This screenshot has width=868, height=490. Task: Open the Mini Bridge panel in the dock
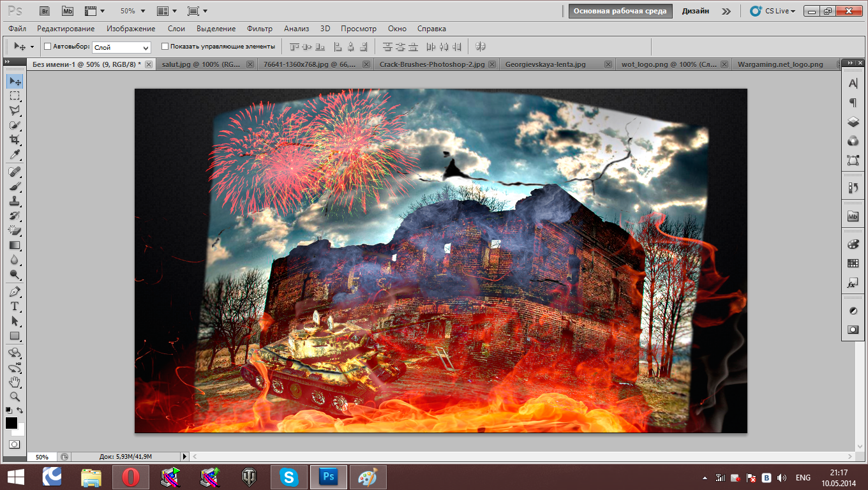(853, 216)
